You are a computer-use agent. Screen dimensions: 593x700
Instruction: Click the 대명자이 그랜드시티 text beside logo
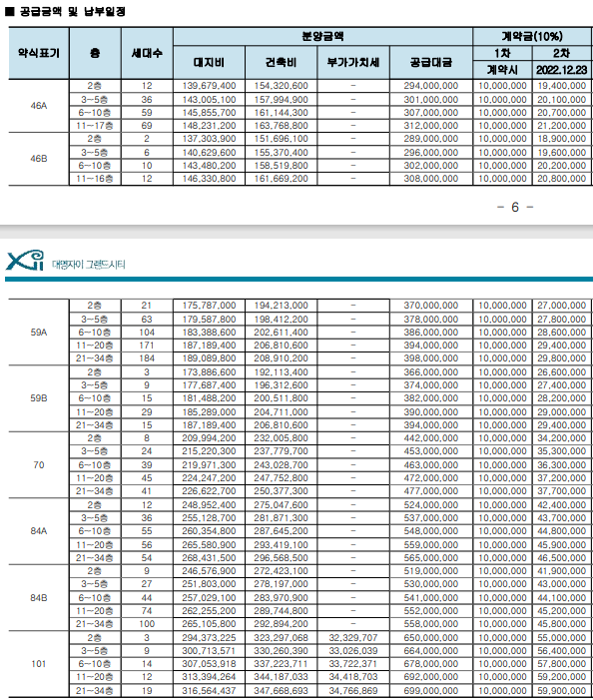click(88, 265)
